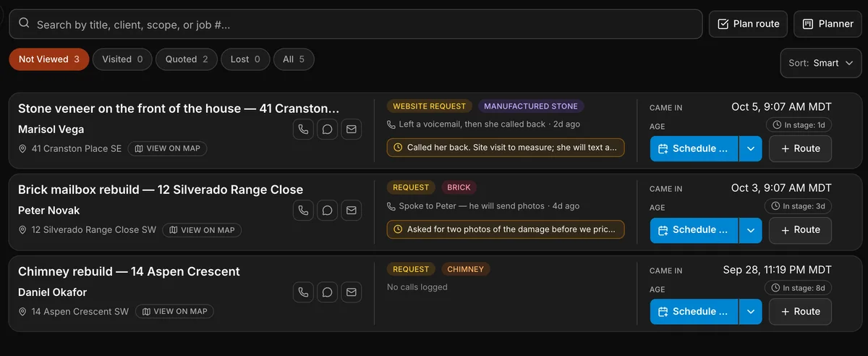The height and width of the screenshot is (356, 868).
Task: Email Daniel Okafor via envelope icon
Action: pyautogui.click(x=351, y=292)
